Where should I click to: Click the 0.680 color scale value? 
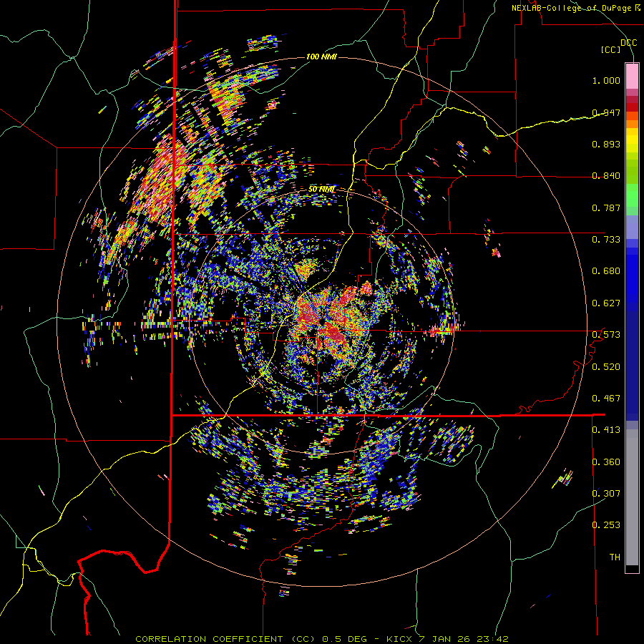(606, 271)
